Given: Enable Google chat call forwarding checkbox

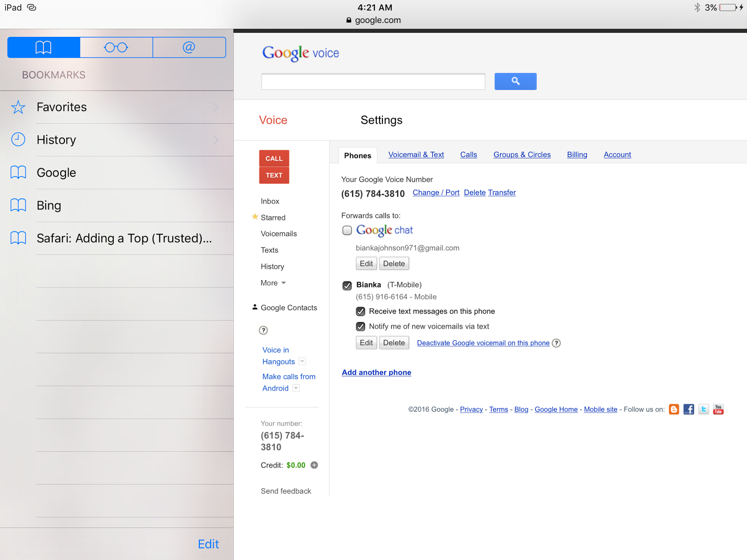Looking at the screenshot, I should 347,231.
